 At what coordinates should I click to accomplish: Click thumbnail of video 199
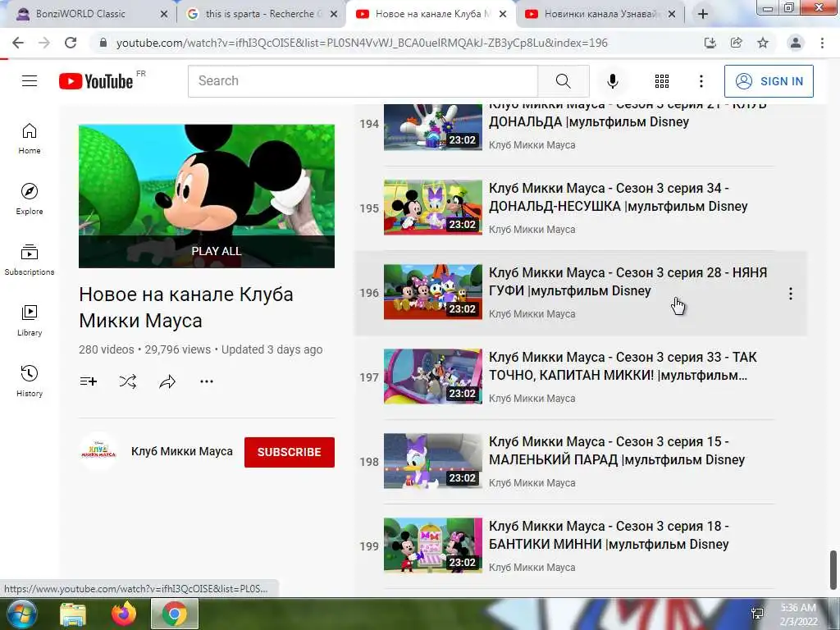(433, 546)
